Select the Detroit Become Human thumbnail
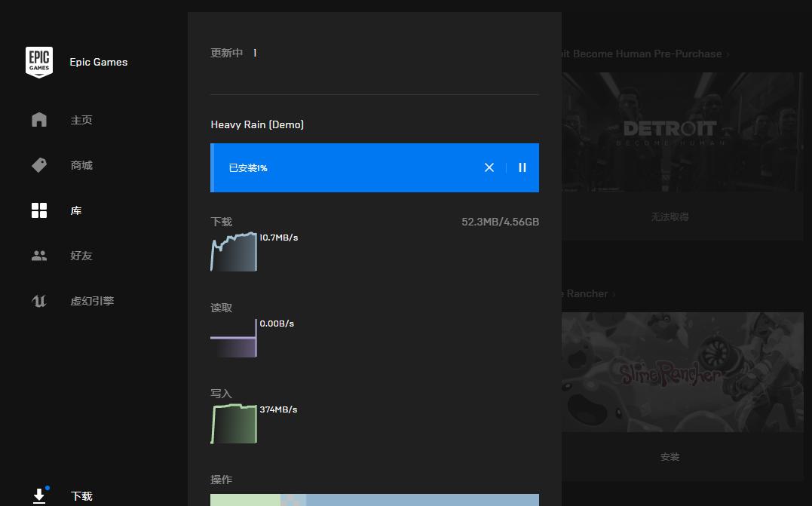812x506 pixels. (x=682, y=132)
